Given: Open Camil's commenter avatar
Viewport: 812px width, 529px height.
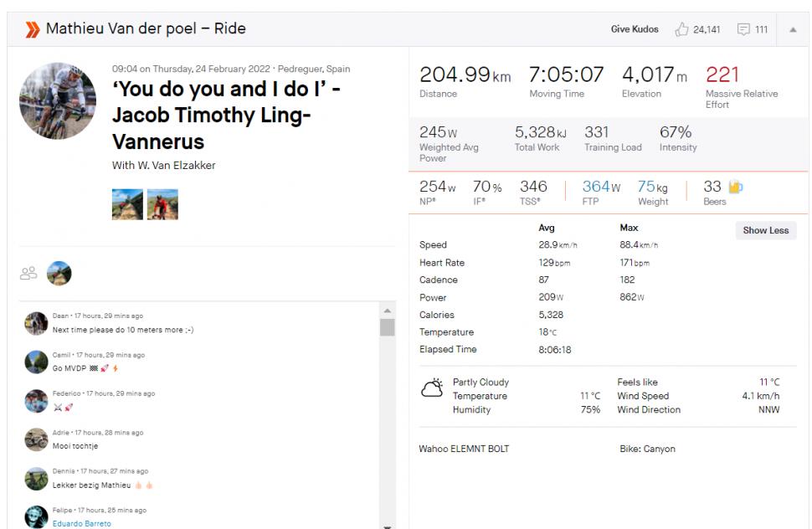Looking at the screenshot, I should point(36,362).
